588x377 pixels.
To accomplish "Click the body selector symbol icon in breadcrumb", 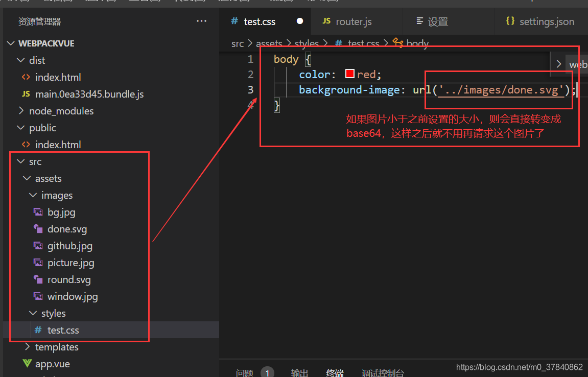I will coord(397,43).
